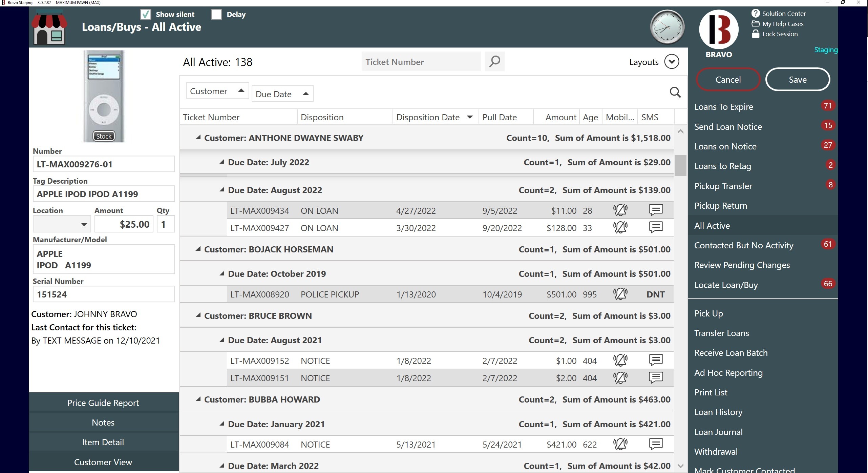Click the scroll up arrow of grid
Image resolution: width=868 pixels, height=473 pixels.
click(x=680, y=131)
